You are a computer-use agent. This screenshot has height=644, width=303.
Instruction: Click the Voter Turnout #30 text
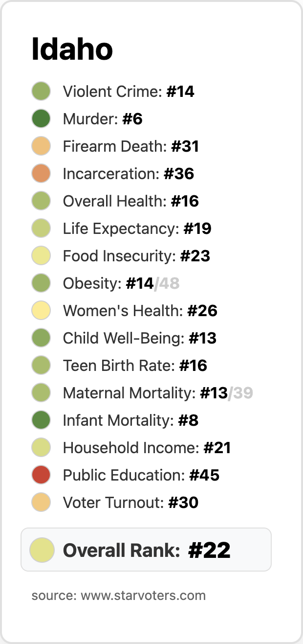(130, 503)
